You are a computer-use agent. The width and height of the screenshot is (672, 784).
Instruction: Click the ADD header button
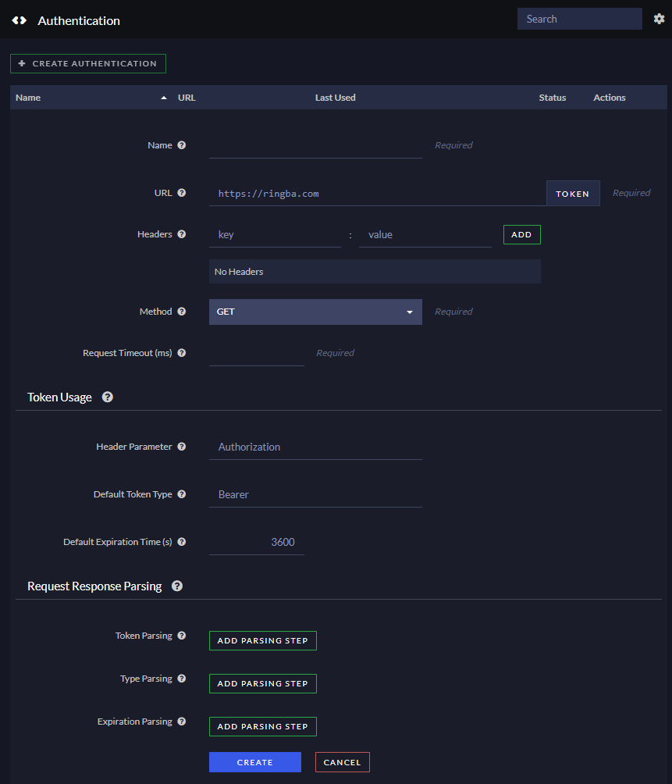click(x=521, y=234)
